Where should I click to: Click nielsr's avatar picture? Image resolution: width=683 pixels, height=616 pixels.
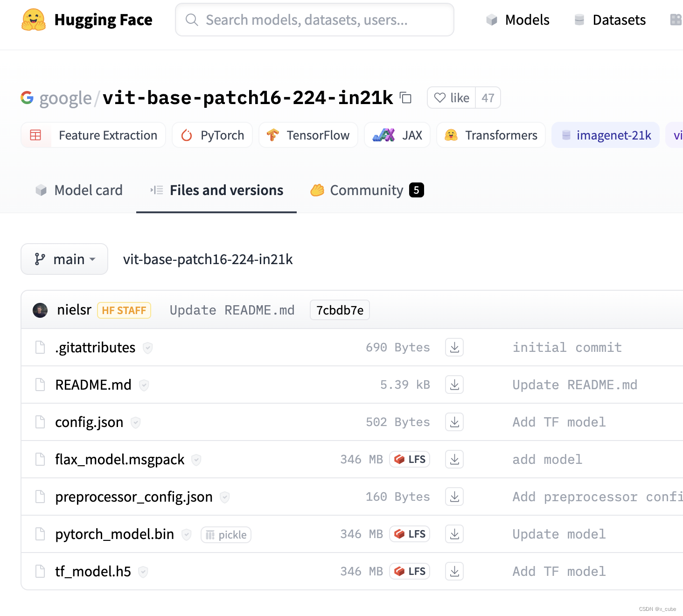[x=40, y=310]
